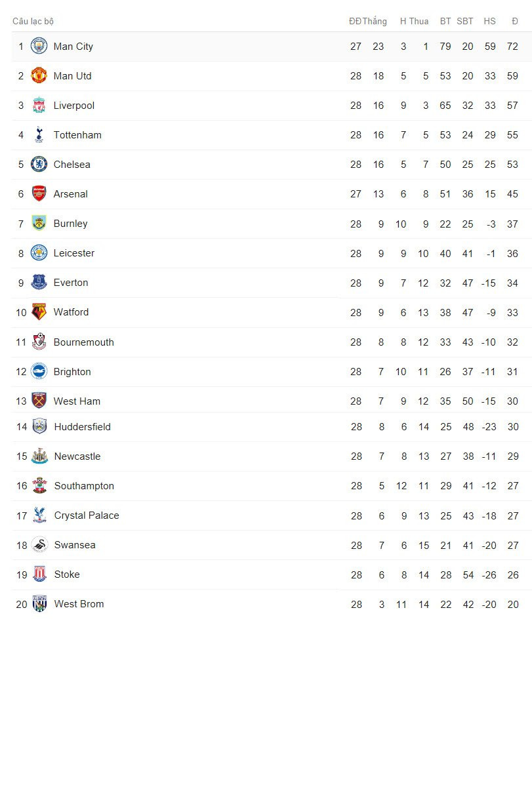Viewport: 532px width, 787px height.
Task: Click the West Ham club crest
Action: point(39,401)
